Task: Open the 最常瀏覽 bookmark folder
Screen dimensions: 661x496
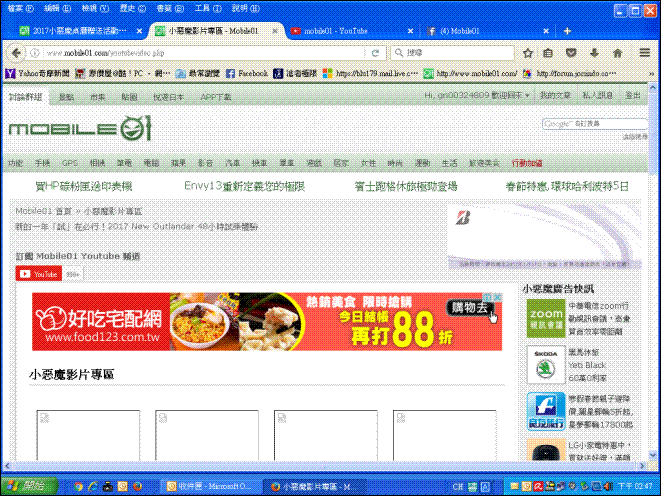Action: [x=198, y=73]
